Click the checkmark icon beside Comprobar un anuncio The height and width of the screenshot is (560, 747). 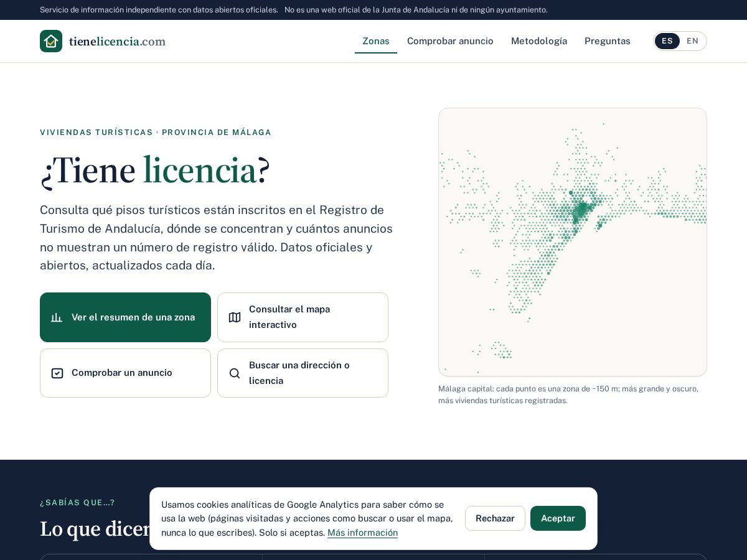coord(57,373)
